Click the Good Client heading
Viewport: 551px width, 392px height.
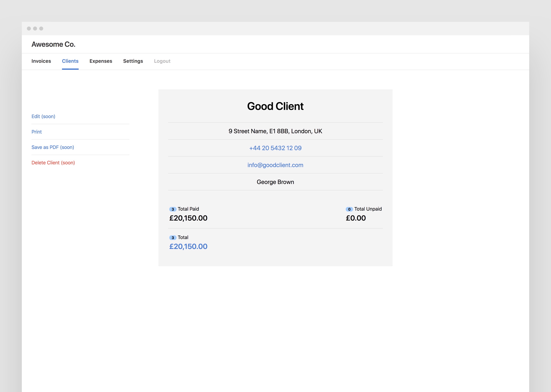click(275, 106)
